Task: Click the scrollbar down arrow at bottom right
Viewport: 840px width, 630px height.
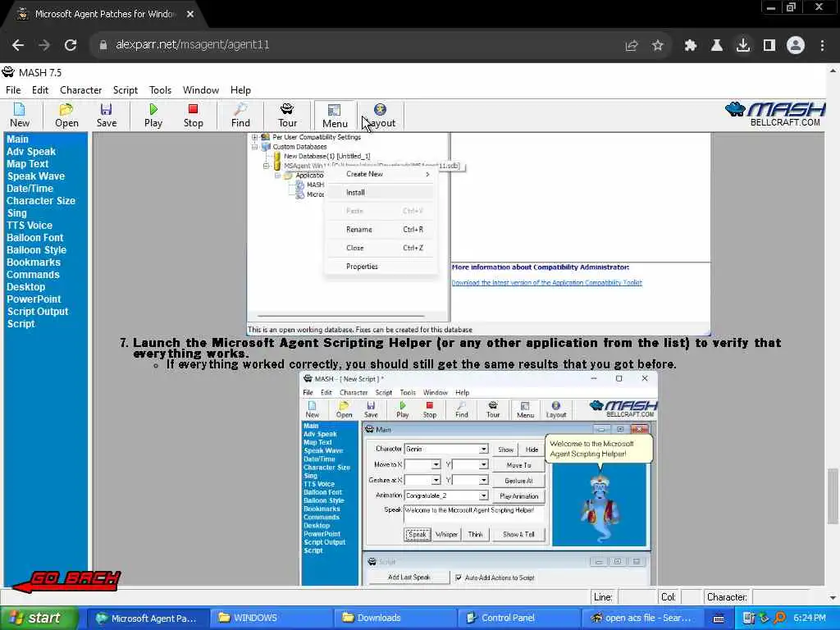Action: coord(832,597)
